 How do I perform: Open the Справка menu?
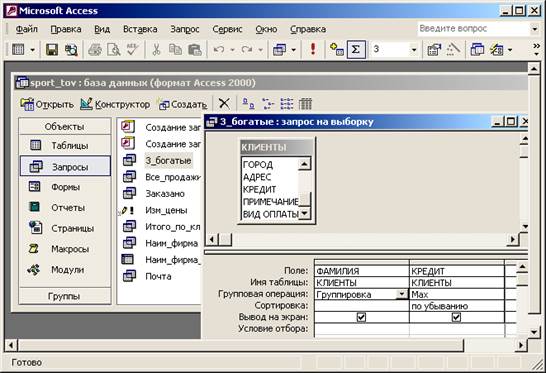coord(308,29)
